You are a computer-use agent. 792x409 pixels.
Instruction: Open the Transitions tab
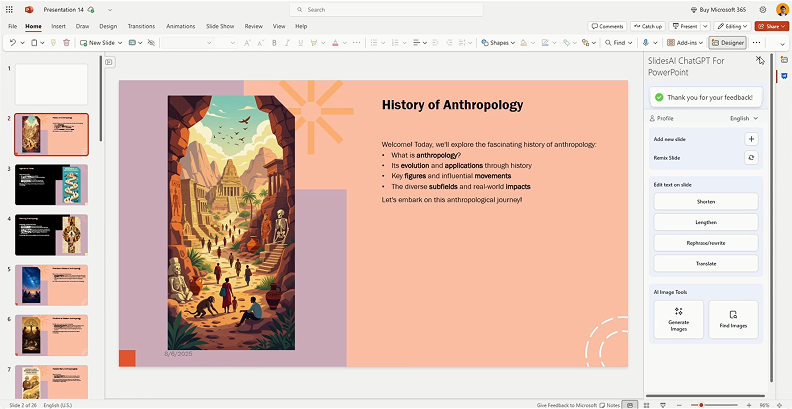pyautogui.click(x=141, y=26)
